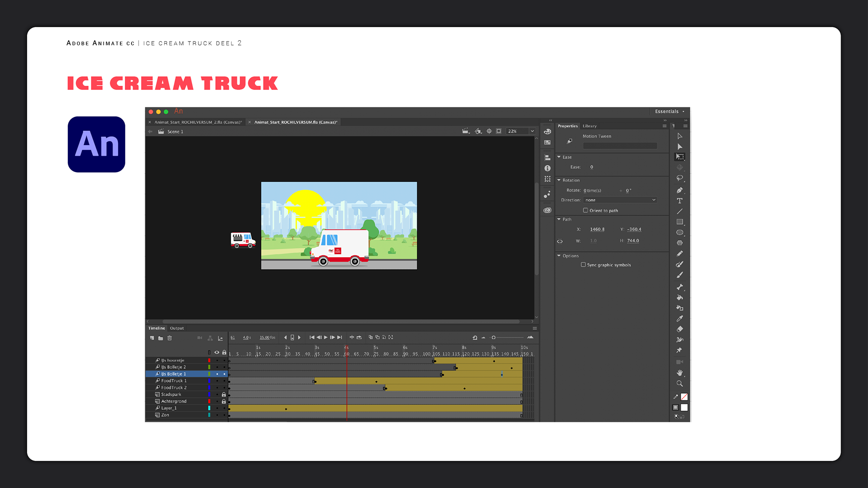Delete layer with timeline trash icon
The image size is (868, 488).
(x=170, y=338)
